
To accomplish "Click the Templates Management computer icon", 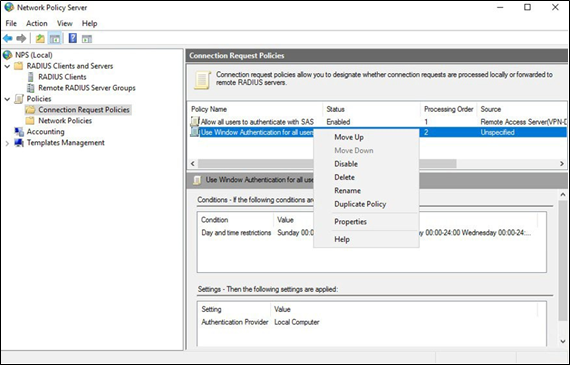I will click(x=19, y=143).
